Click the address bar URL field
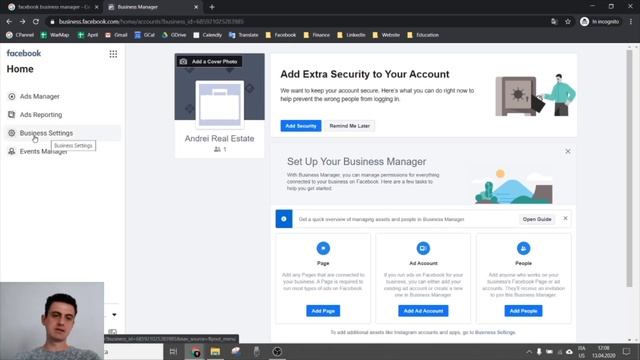Screen dimensions: 640x360 (x=298, y=22)
